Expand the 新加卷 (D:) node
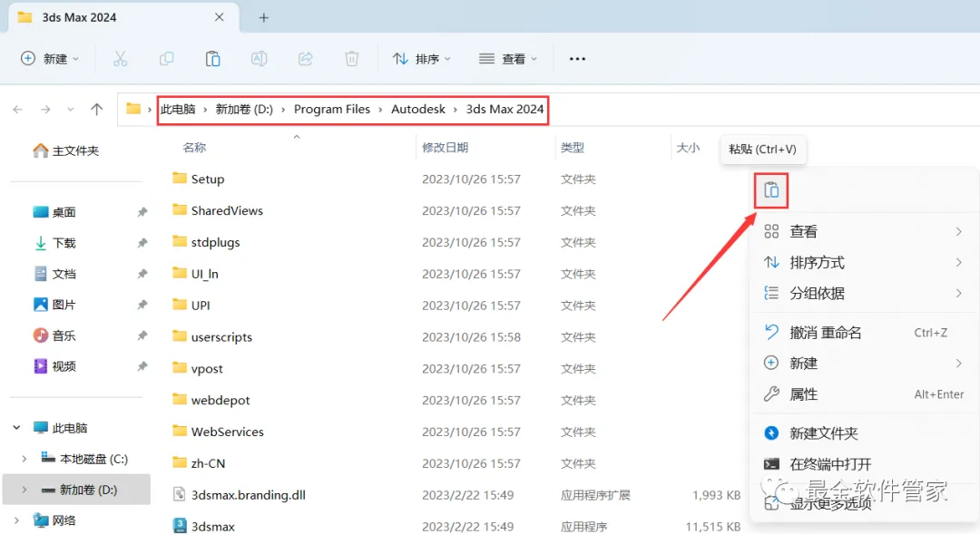This screenshot has width=980, height=534. (x=24, y=490)
